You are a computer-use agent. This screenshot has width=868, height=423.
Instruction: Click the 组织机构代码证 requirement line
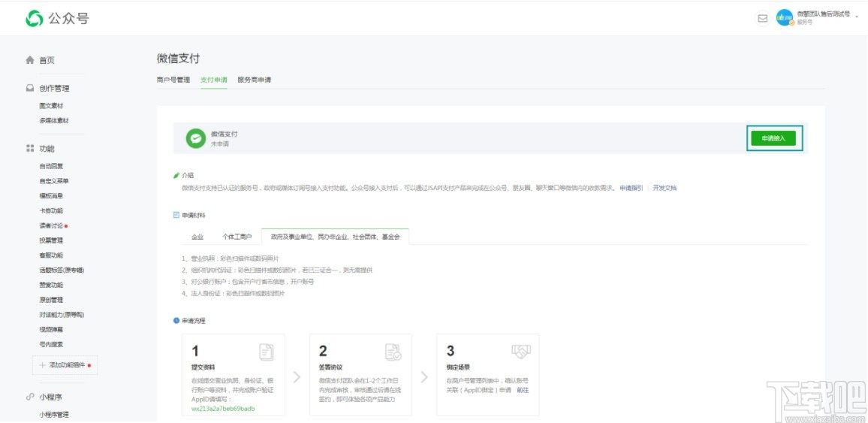277,270
